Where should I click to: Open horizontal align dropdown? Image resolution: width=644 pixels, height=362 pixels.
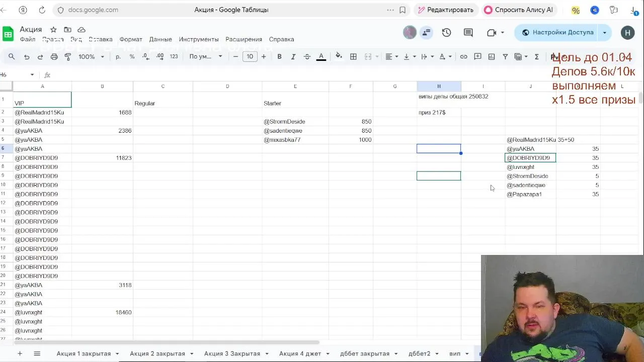coord(391,57)
